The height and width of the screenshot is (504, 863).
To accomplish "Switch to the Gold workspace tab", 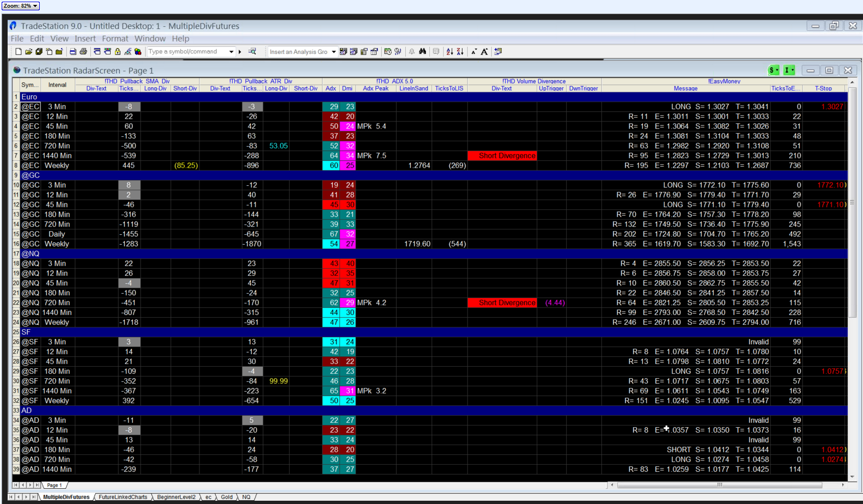I will pos(227,497).
